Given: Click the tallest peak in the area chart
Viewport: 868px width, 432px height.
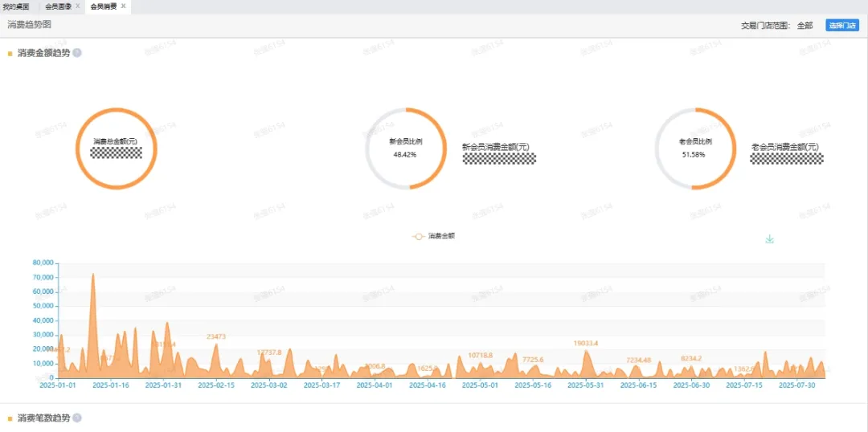Looking at the screenshot, I should (92, 275).
